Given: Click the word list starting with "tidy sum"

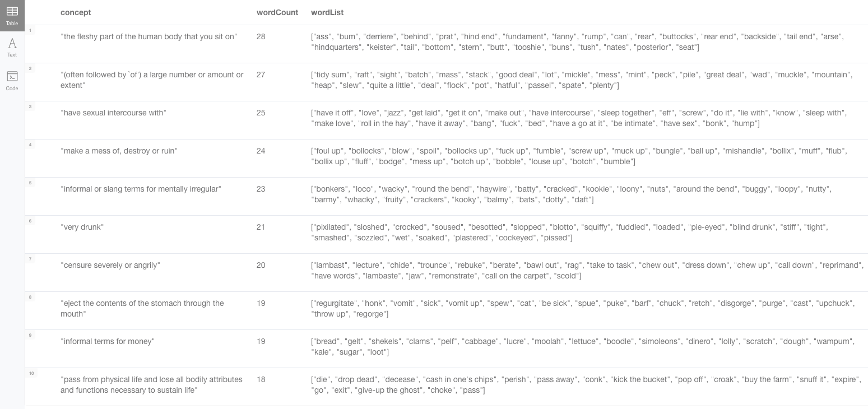Looking at the screenshot, I should pos(582,80).
